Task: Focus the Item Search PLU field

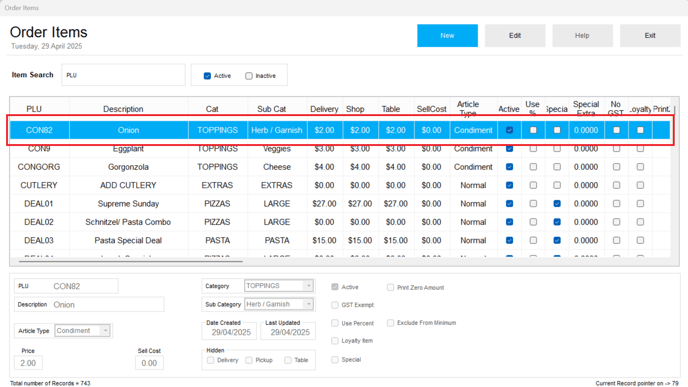Action: coord(123,75)
